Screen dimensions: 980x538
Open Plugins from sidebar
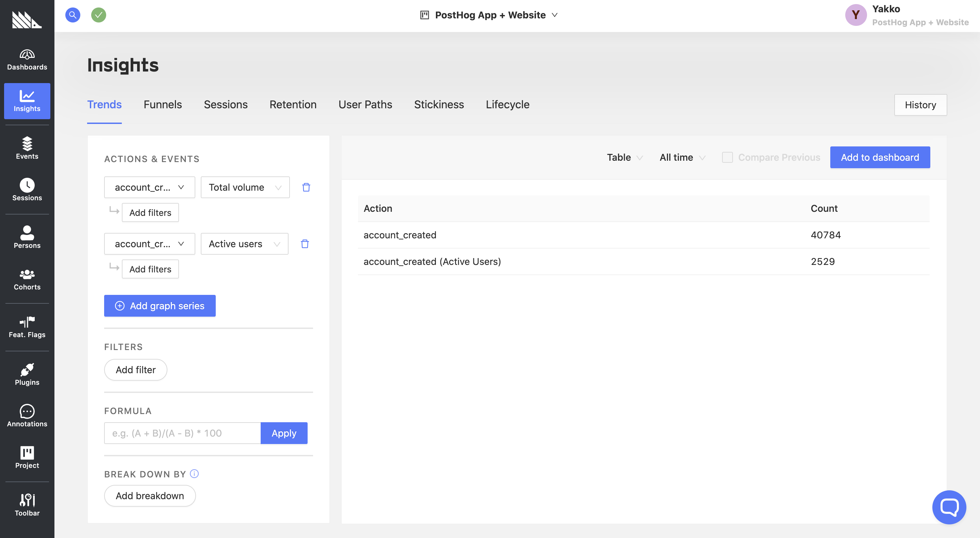[x=27, y=375]
